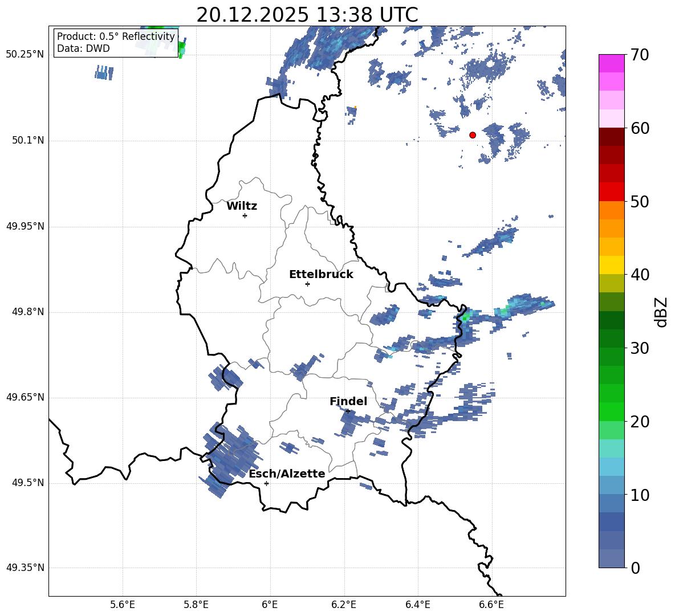Click the 50.25°N latitude label
Screen dimensions: 675x616
click(x=25, y=55)
